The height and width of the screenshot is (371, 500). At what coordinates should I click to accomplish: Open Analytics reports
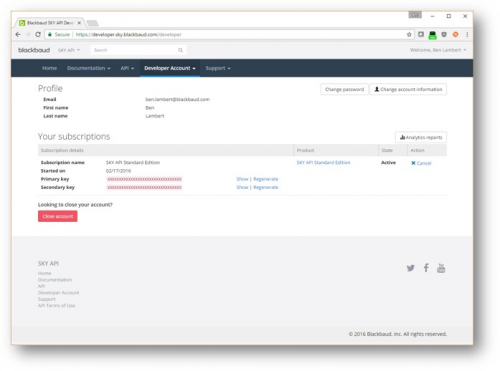[x=421, y=137]
